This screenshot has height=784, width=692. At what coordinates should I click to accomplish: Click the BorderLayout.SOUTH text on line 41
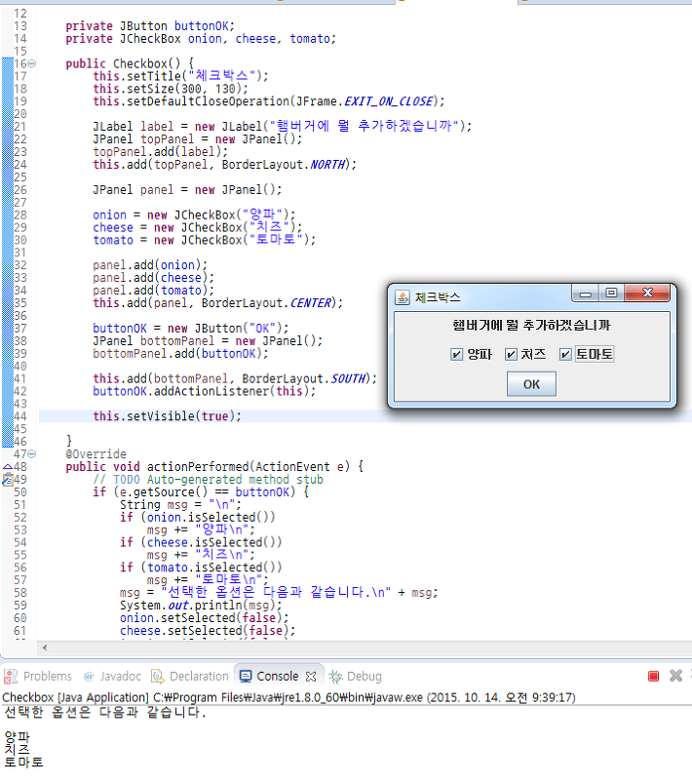pyautogui.click(x=304, y=378)
